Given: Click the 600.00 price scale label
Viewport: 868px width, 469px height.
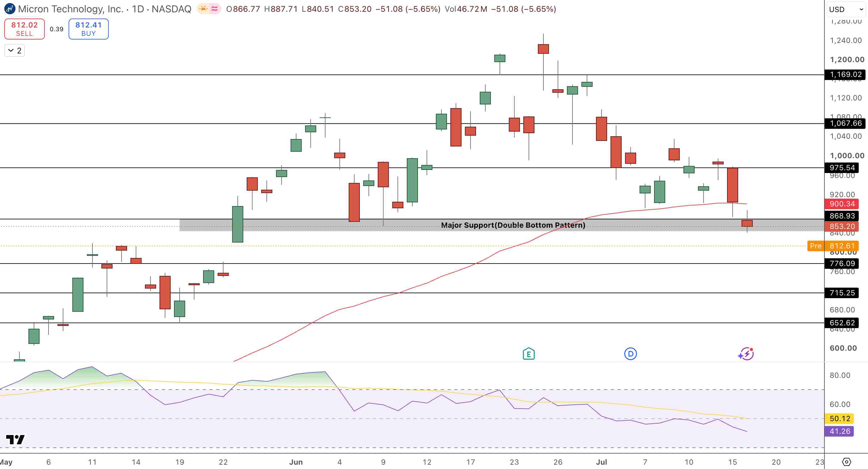Looking at the screenshot, I should [843, 348].
